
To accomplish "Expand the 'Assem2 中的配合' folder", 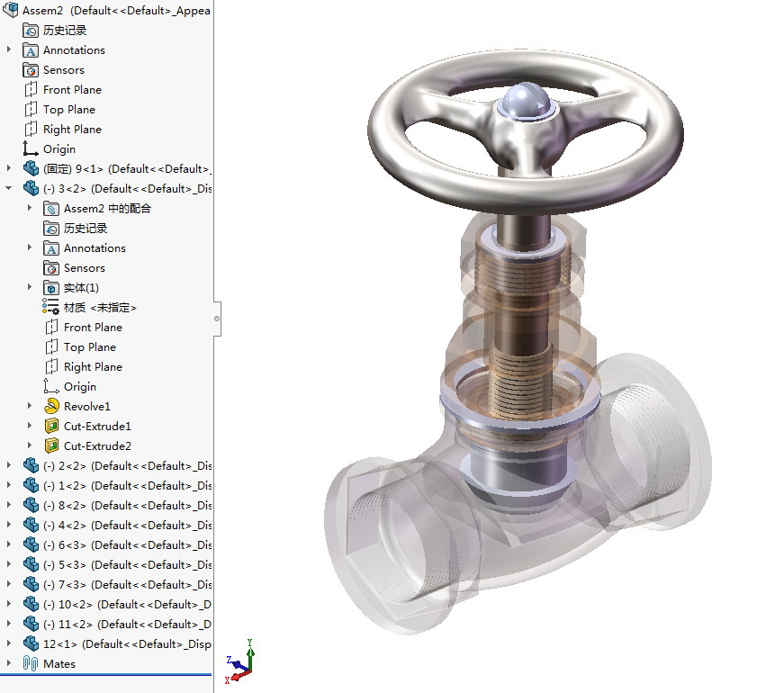I will pos(29,208).
